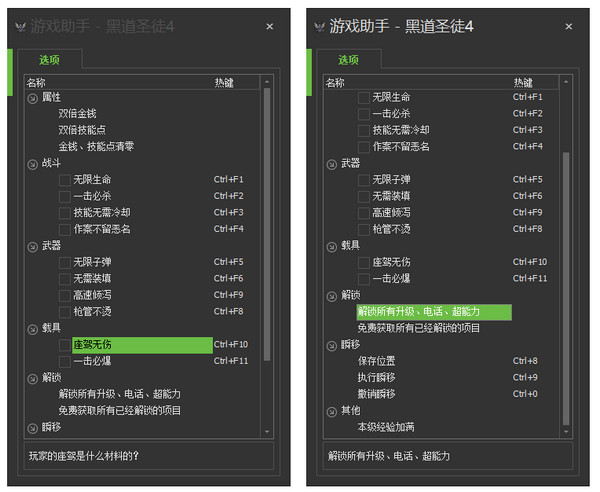
Task: Select highlighted 解锁所有升级、电话、超能力 row in right window
Action: 434,312
